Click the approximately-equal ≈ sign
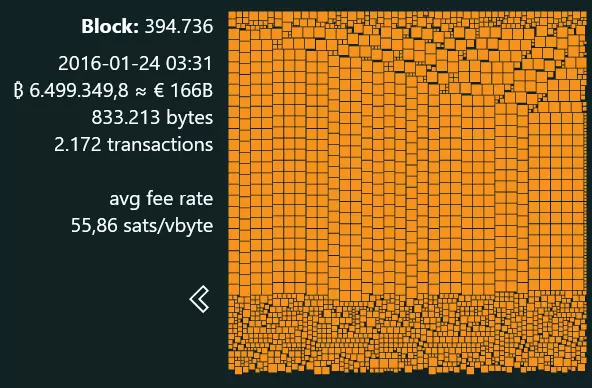 click(141, 91)
